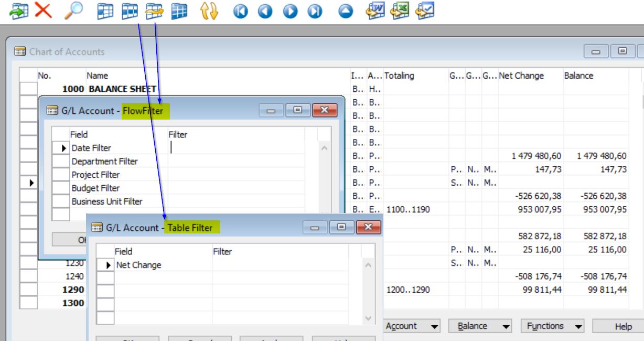Viewport: 644px width, 341px height.
Task: Select the Project Filter field
Action: point(119,175)
